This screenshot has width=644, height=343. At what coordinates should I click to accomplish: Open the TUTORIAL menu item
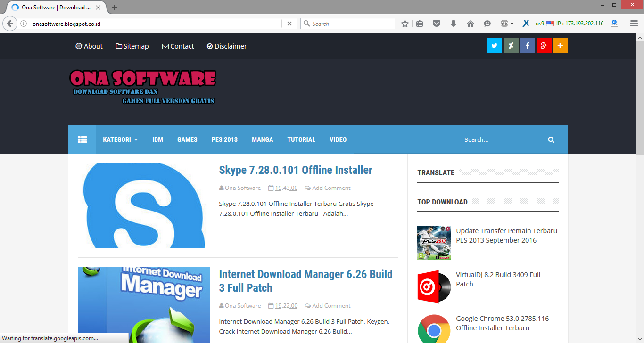[x=301, y=139]
